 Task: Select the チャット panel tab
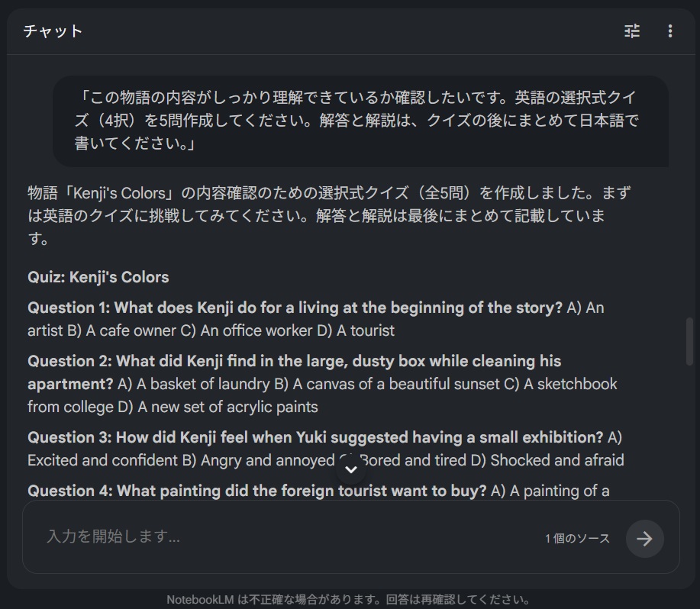[x=53, y=31]
